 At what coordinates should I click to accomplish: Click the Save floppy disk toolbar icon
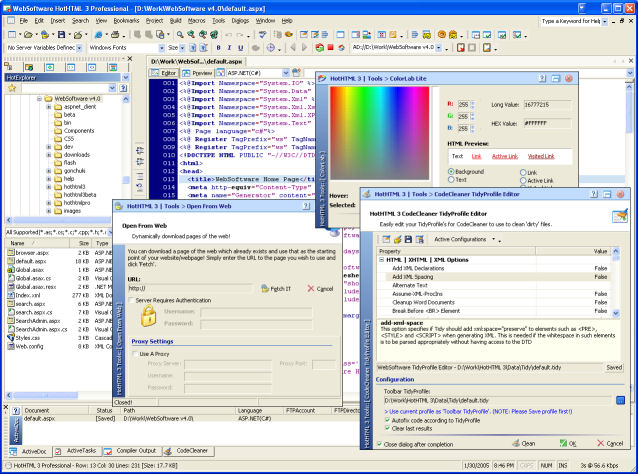point(61,35)
